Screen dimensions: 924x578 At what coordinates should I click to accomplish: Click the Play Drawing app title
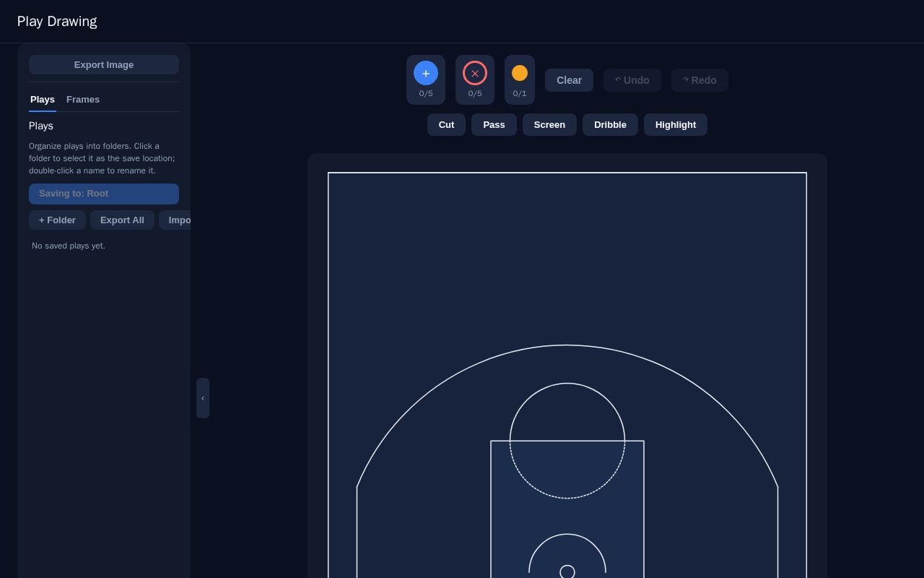[57, 21]
